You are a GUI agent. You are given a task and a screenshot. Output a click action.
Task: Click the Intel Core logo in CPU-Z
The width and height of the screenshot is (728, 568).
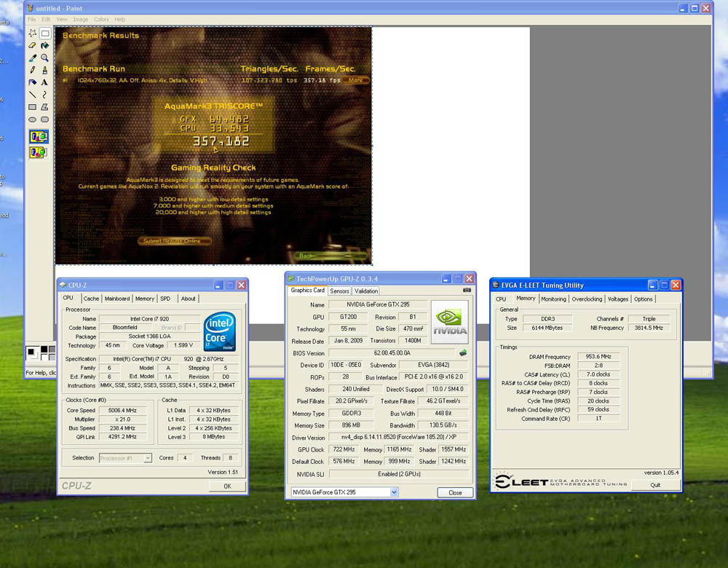[220, 331]
